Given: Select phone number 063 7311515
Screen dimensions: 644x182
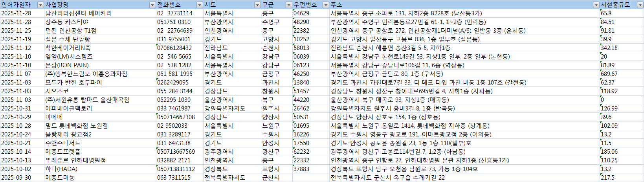Looking at the screenshot, I should (180, 178).
